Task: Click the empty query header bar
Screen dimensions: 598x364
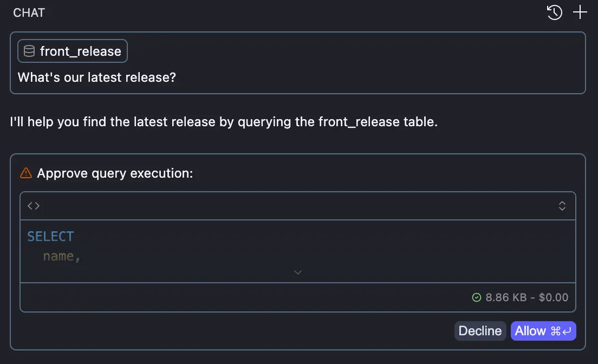Action: tap(298, 206)
